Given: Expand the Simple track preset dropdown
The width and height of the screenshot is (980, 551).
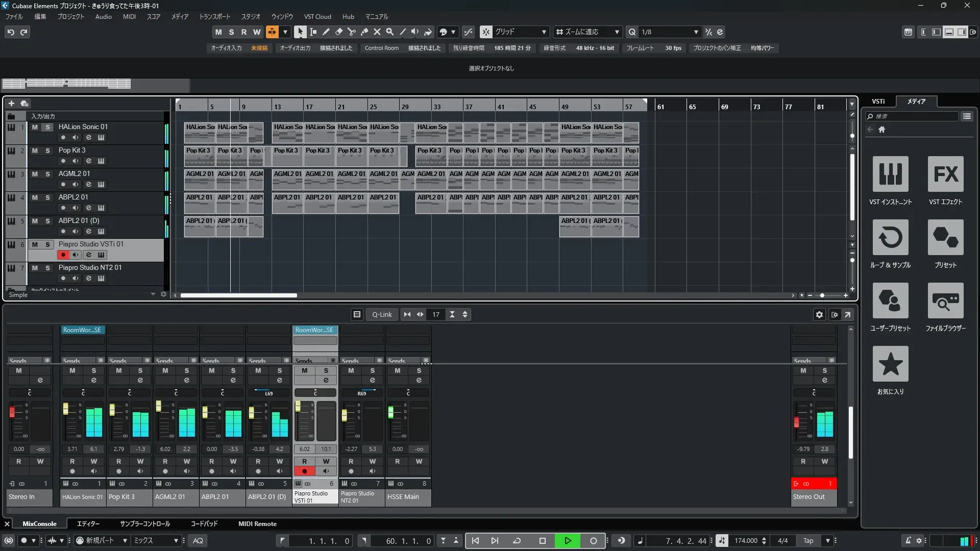Looking at the screenshot, I should pos(153,294).
